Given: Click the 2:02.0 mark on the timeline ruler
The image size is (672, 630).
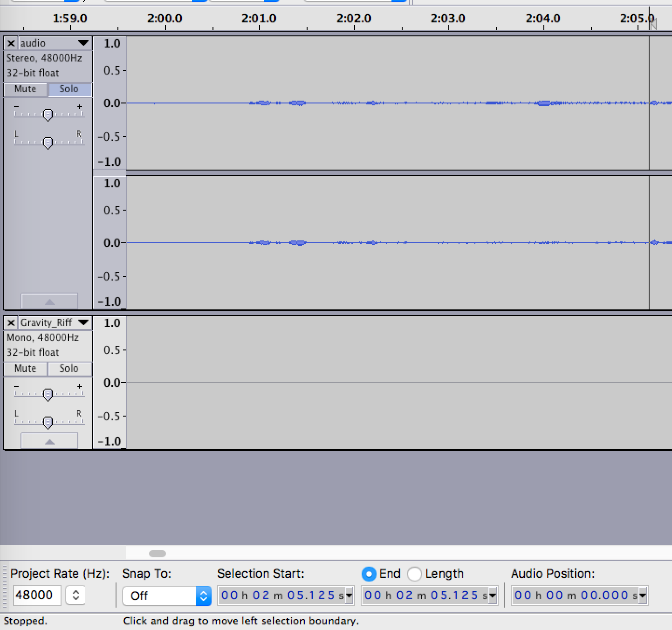Looking at the screenshot, I should [x=354, y=19].
